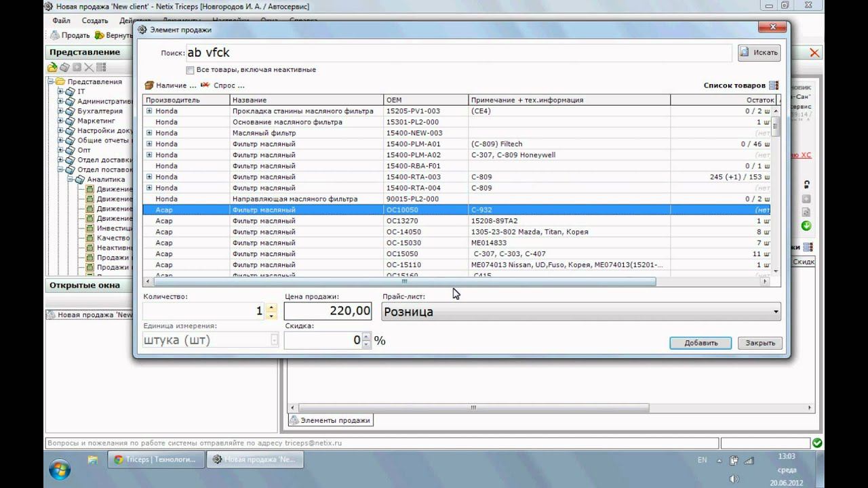Expand the Бухгалтерия tree node
Screen dimensions: 868x488
coord(60,111)
